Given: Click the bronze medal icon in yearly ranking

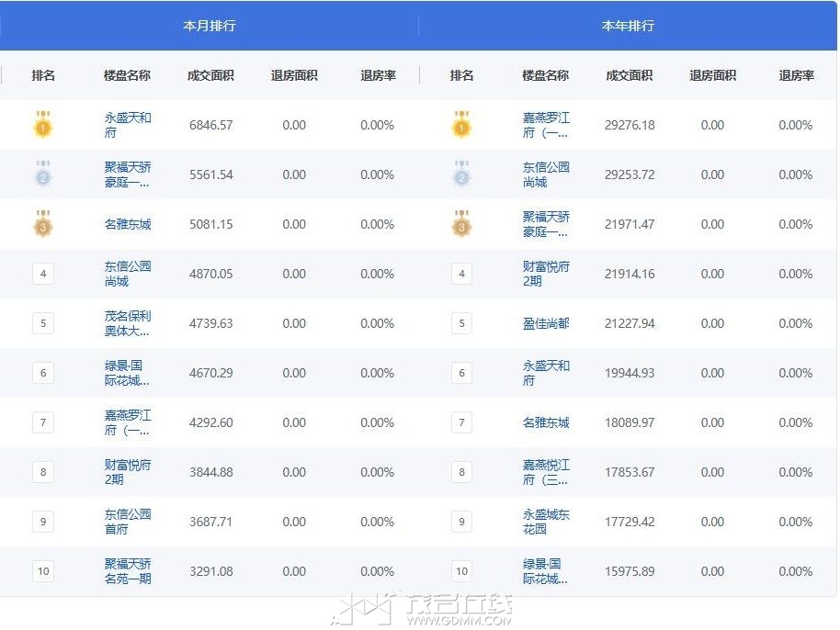Looking at the screenshot, I should tap(461, 224).
